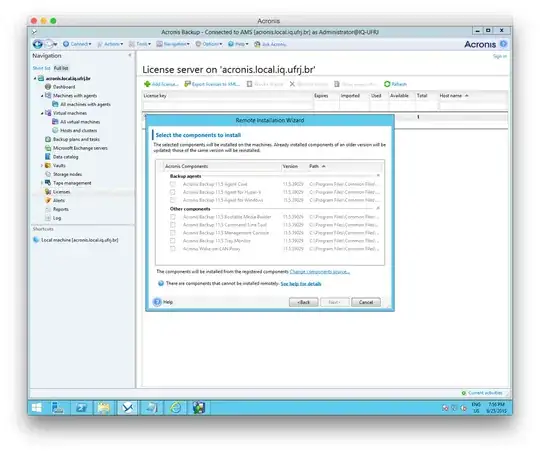Click the Backup plans and tasks icon

pyautogui.click(x=48, y=139)
